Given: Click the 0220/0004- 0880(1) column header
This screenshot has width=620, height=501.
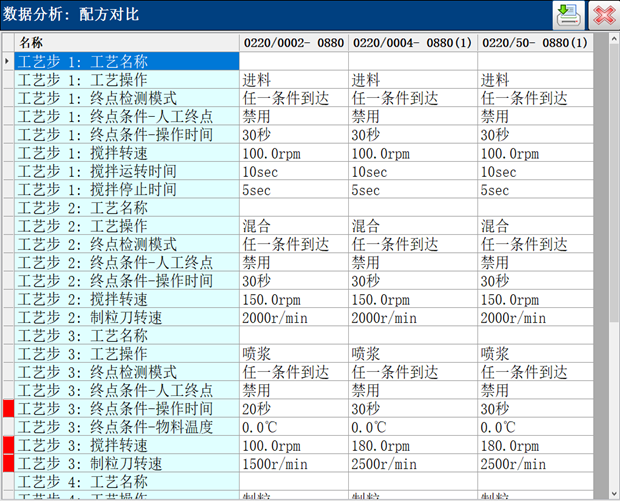Looking at the screenshot, I should (413, 42).
